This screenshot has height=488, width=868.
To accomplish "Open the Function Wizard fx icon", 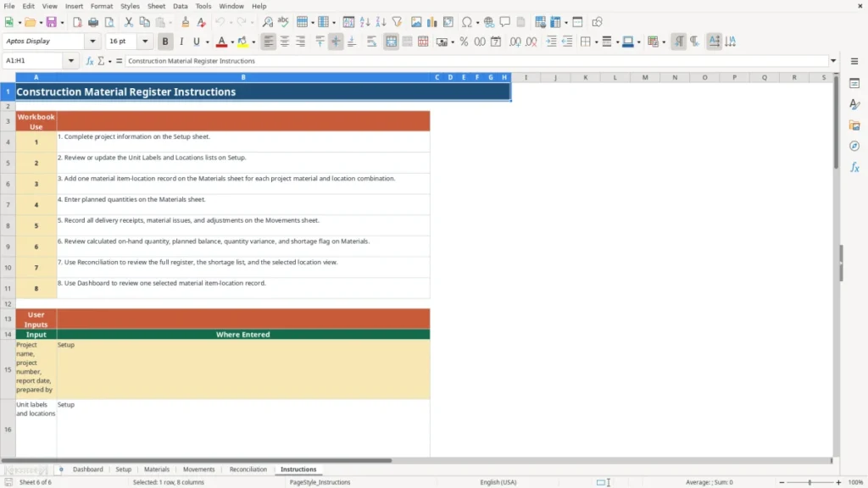I will (x=90, y=61).
